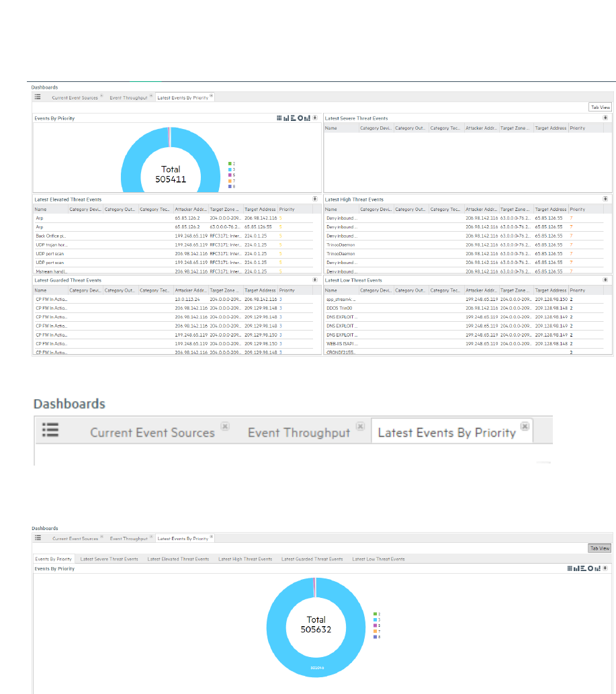Switch to horizontal bar chart in tab-view Events By Priority
Image resolution: width=616 pixels, height=694 pixels.
tap(583, 568)
